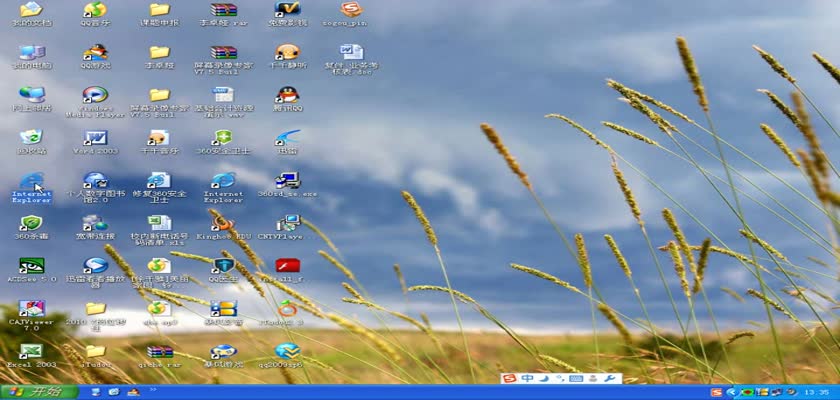The height and width of the screenshot is (400, 840).
Task: Select the ACDSee 5.0 shortcut
Action: click(x=32, y=271)
